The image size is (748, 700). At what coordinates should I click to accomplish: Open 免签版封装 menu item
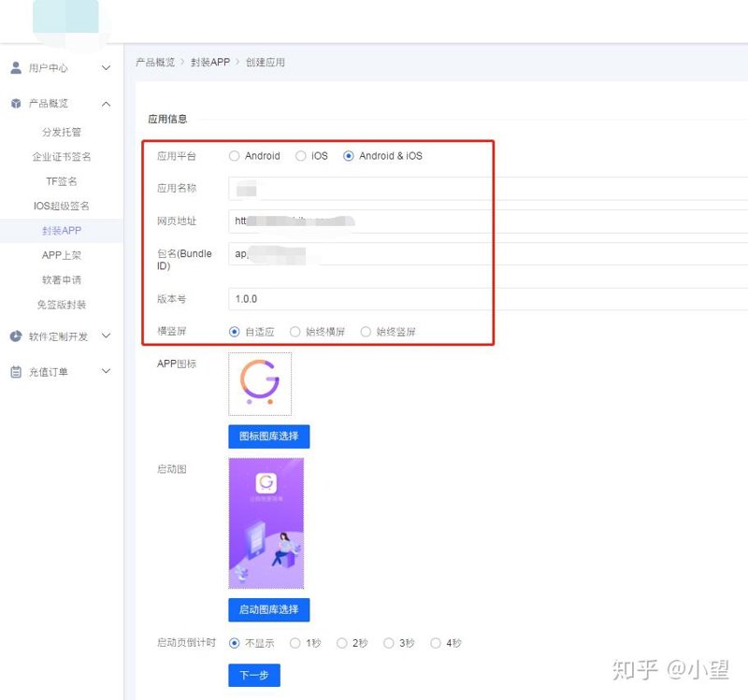62,305
